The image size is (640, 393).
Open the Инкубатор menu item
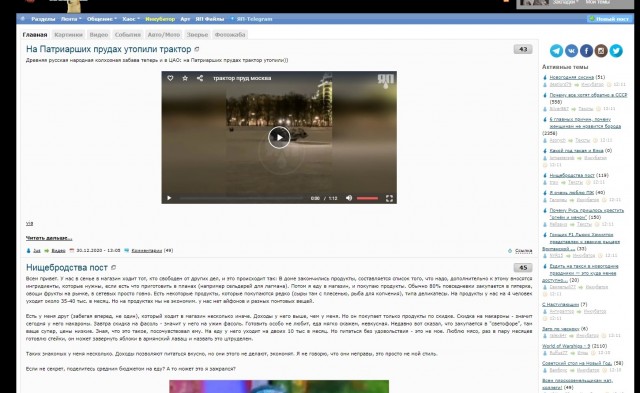[x=160, y=19]
